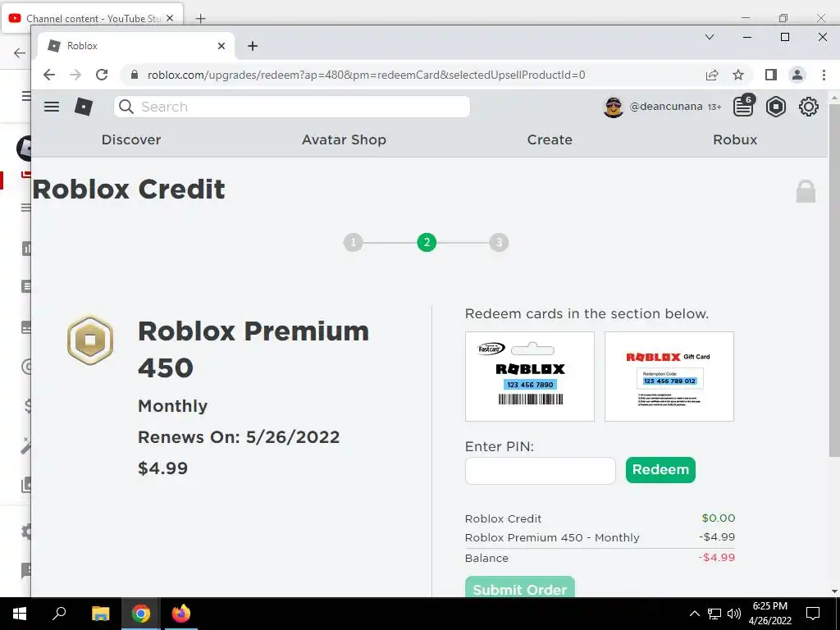Click the deancunana avatar picture
840x630 pixels.
(614, 107)
